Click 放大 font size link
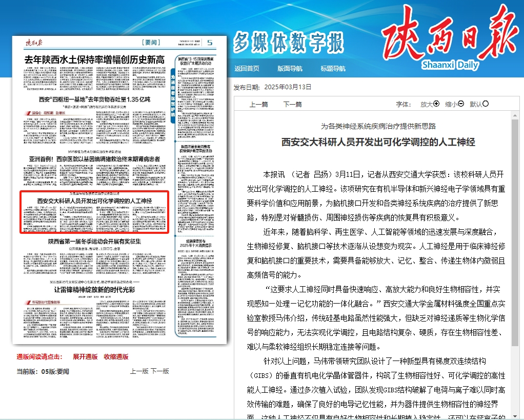Viewport: 524px width, 420px height. [x=427, y=104]
